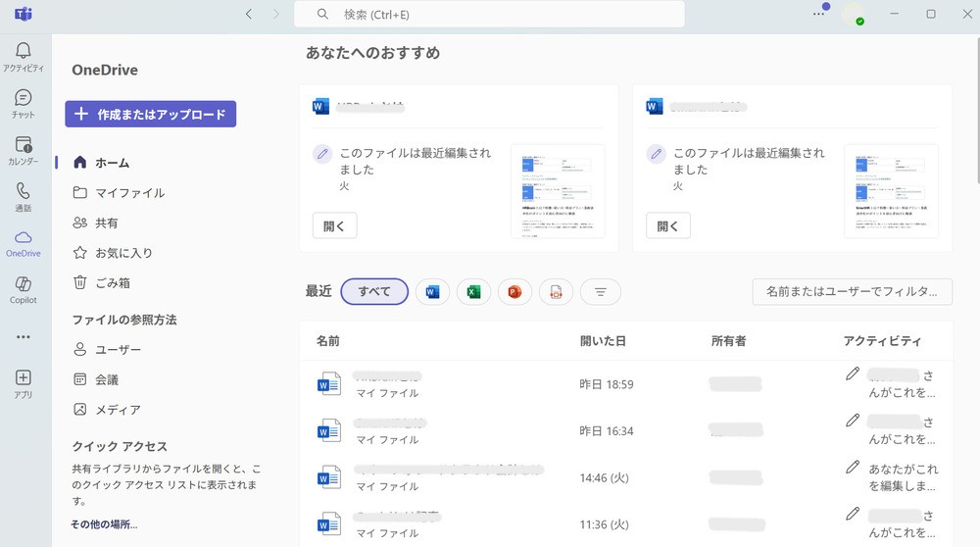This screenshot has height=547, width=980.
Task: Open the first recommended document thumbnail
Action: click(558, 191)
